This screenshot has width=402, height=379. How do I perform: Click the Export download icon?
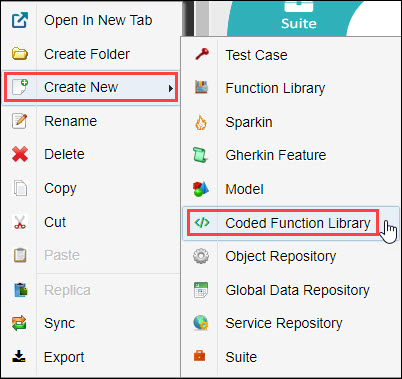point(19,356)
